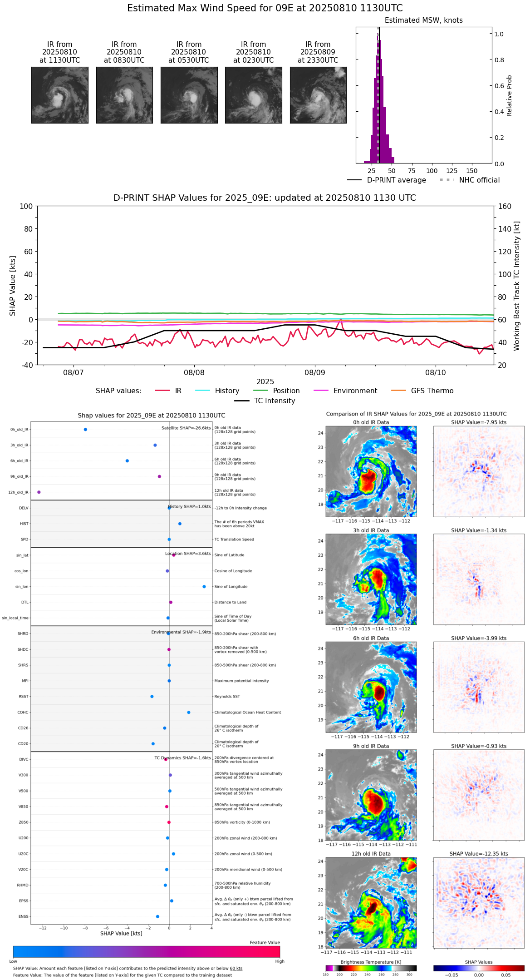Click the History cyan legend marker
The width and height of the screenshot is (530, 980).
pyautogui.click(x=203, y=391)
